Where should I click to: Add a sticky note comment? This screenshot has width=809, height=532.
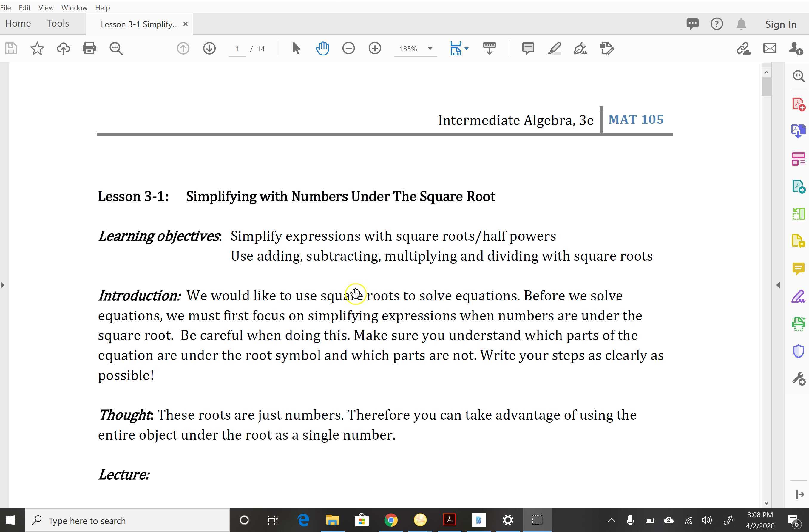click(528, 48)
